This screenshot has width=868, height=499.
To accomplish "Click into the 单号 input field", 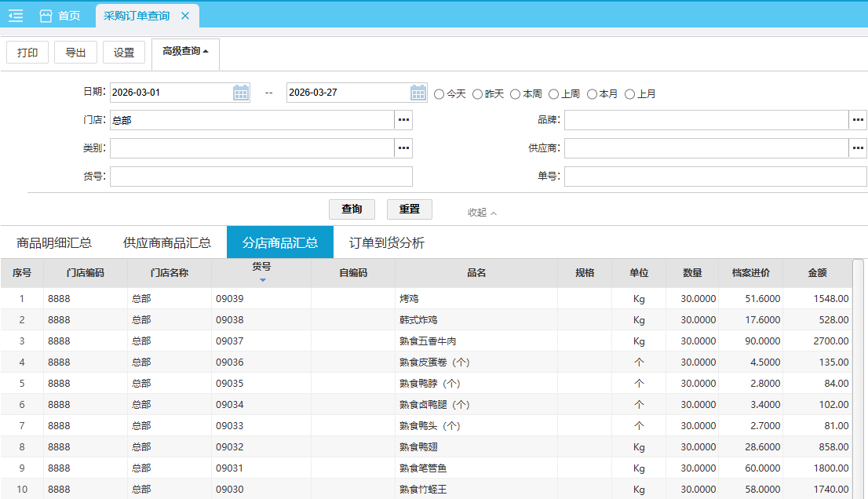I will [x=715, y=177].
